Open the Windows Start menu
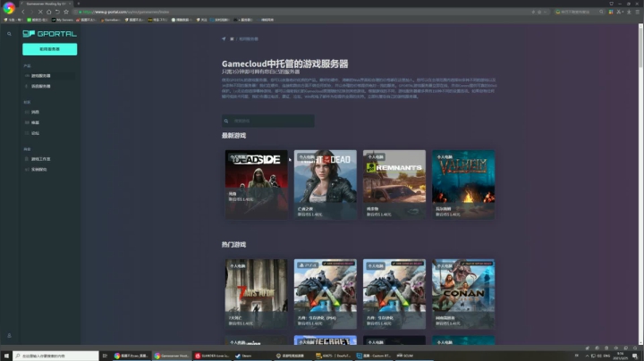This screenshot has width=644, height=361. (x=6, y=356)
